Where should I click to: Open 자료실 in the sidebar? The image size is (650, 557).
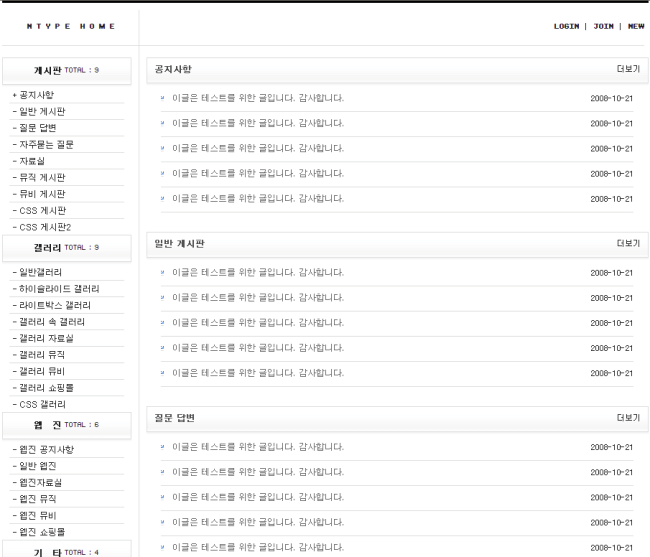(32, 161)
